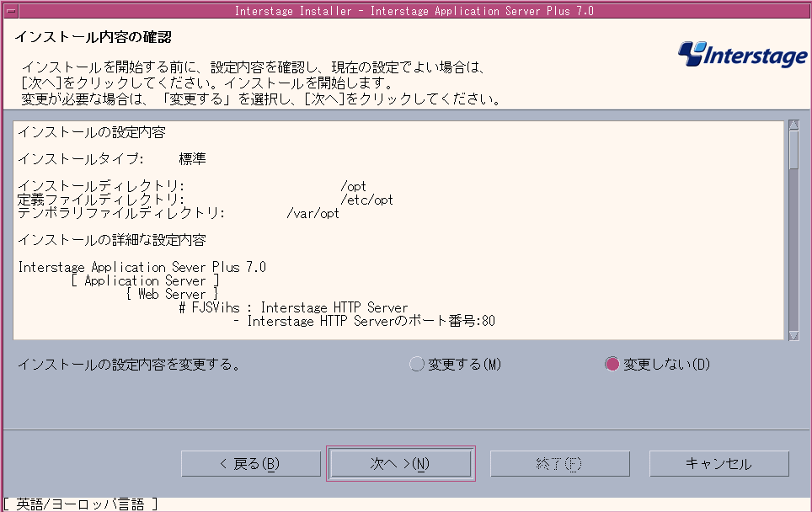Click the HTTP Server port number 80 line

[364, 321]
